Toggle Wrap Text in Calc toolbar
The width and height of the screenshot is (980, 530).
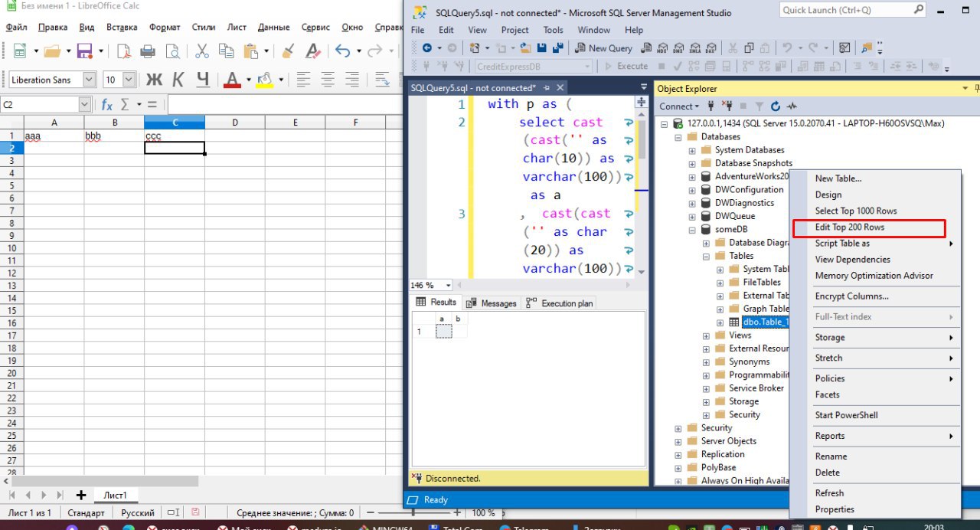tap(382, 80)
